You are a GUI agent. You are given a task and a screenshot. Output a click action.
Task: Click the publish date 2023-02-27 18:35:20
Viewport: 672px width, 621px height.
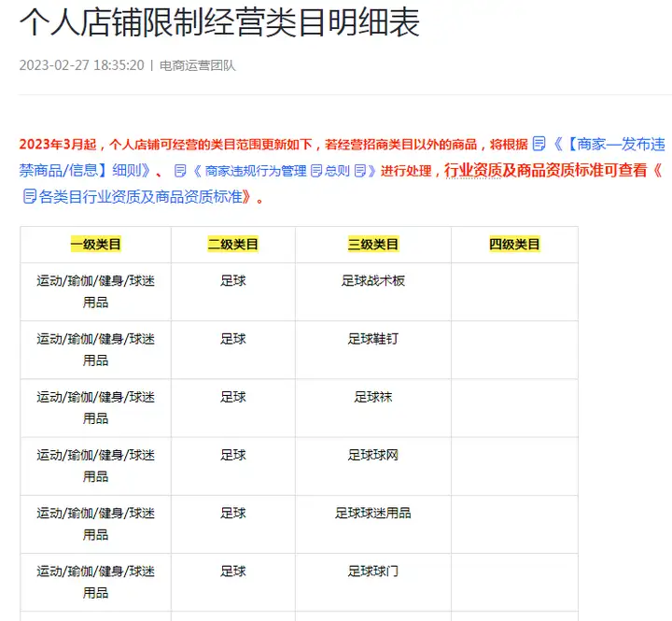tap(81, 65)
